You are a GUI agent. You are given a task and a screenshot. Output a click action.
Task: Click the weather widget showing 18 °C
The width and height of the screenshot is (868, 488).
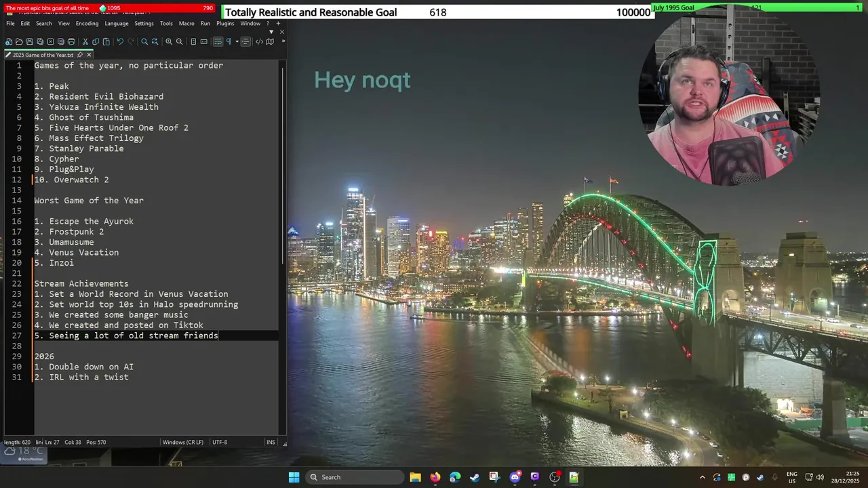click(x=24, y=454)
